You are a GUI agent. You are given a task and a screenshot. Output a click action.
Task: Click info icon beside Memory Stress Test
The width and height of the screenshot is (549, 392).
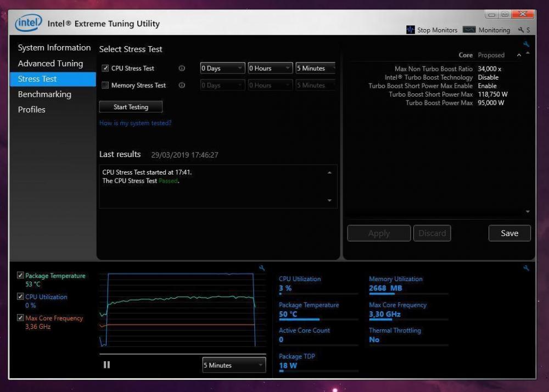[x=182, y=86]
